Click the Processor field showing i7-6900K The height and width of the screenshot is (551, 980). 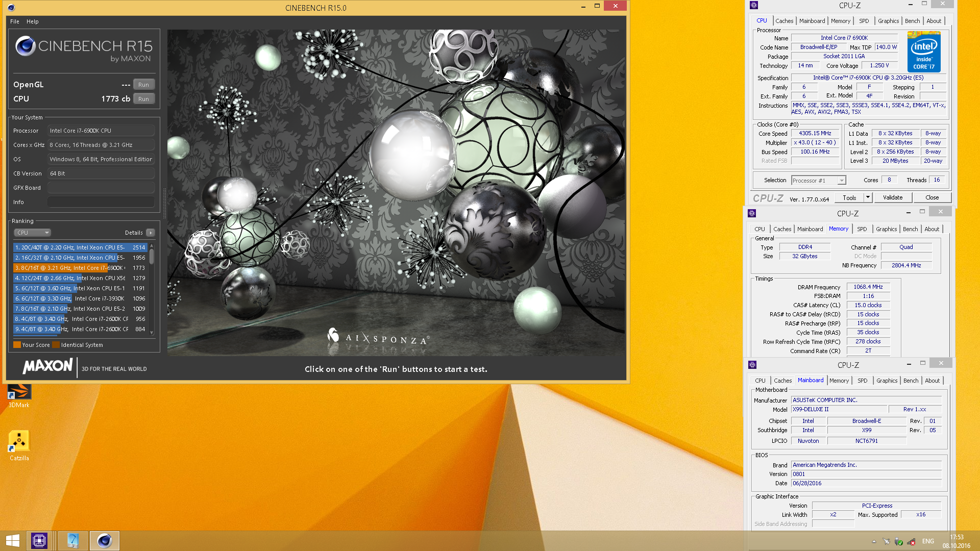pos(101,131)
